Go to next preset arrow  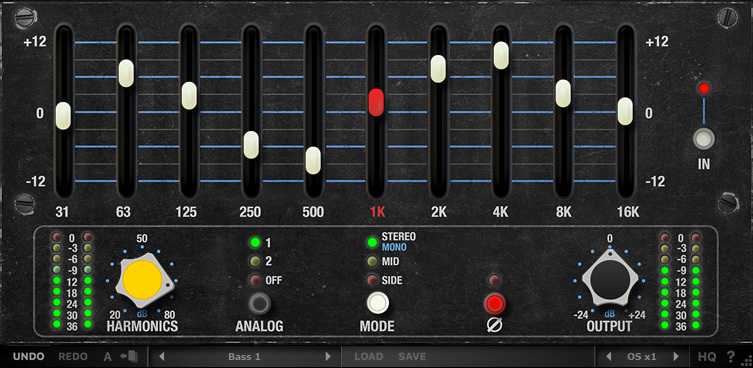328,356
